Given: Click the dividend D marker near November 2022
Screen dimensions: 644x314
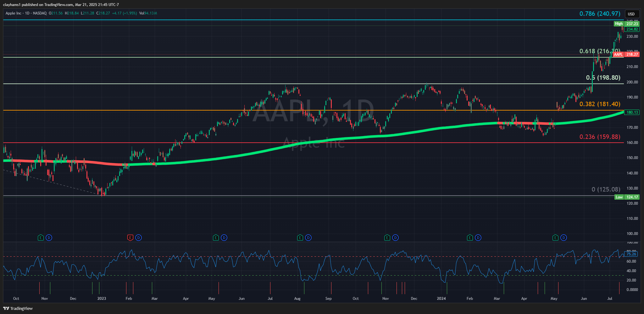Looking at the screenshot, I should coord(49,238).
